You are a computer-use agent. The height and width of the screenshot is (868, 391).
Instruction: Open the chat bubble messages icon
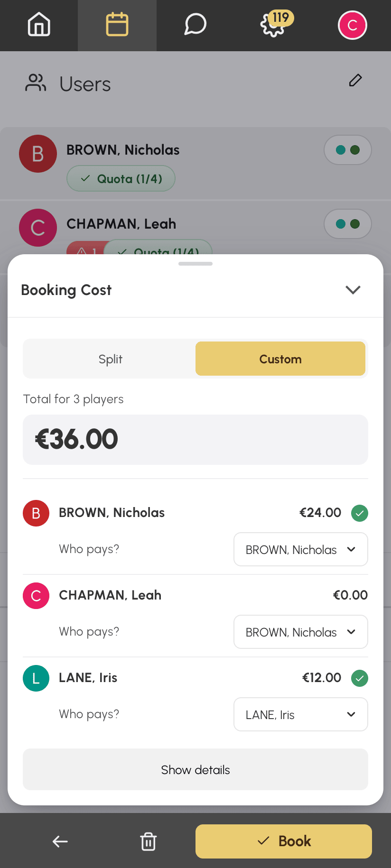(x=195, y=25)
